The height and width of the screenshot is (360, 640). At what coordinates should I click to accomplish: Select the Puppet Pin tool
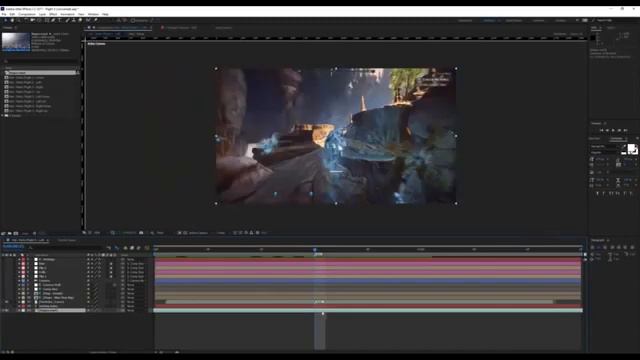click(96, 20)
